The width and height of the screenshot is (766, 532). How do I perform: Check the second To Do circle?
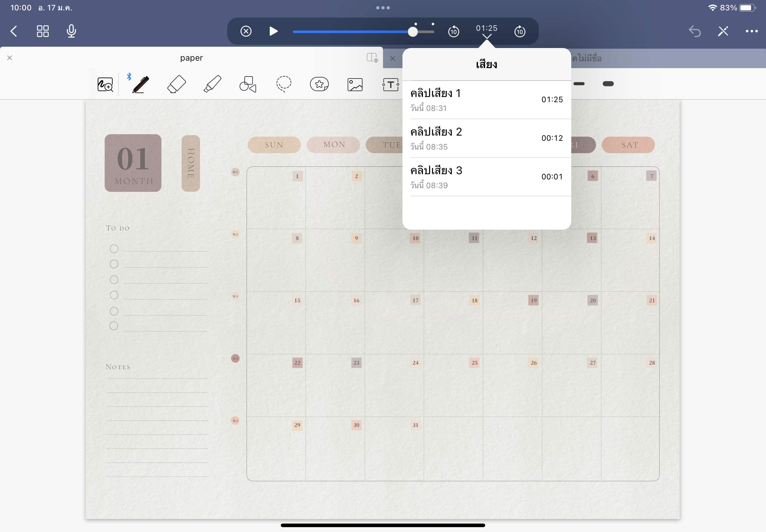tap(114, 264)
